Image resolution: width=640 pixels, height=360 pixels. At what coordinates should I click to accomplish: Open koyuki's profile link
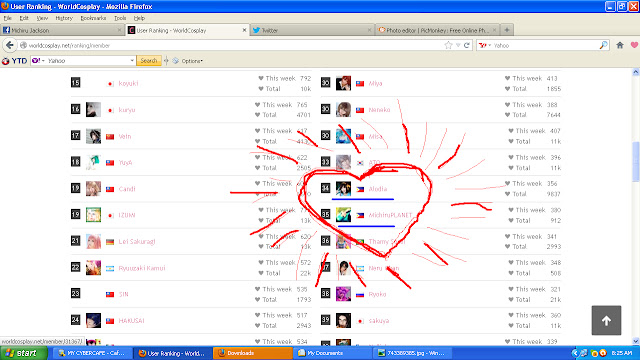128,83
